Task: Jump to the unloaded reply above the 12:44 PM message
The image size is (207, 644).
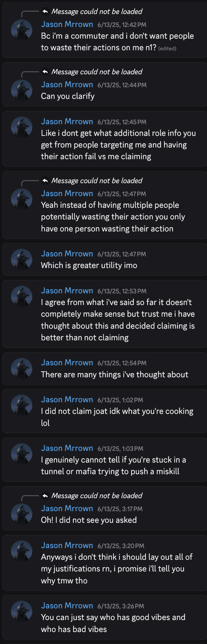Action: point(97,72)
